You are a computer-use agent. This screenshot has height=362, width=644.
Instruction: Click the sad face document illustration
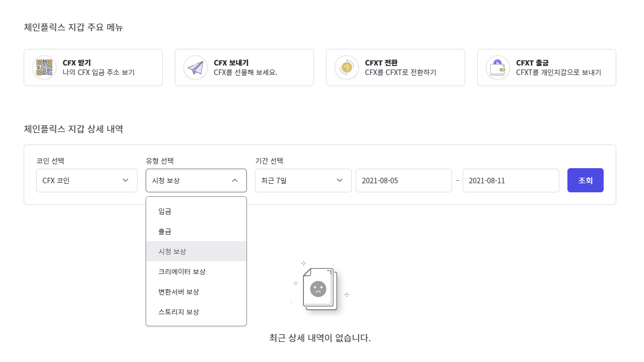click(x=318, y=289)
